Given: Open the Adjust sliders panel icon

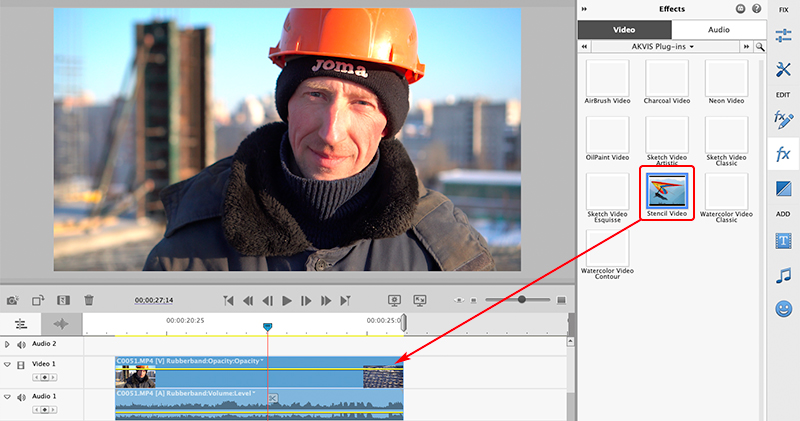Looking at the screenshot, I should point(783,36).
